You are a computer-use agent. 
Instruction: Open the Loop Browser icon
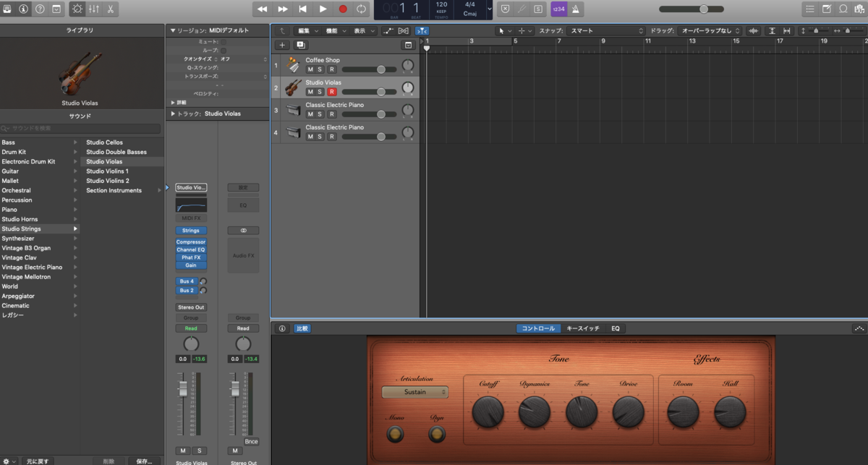click(x=843, y=9)
